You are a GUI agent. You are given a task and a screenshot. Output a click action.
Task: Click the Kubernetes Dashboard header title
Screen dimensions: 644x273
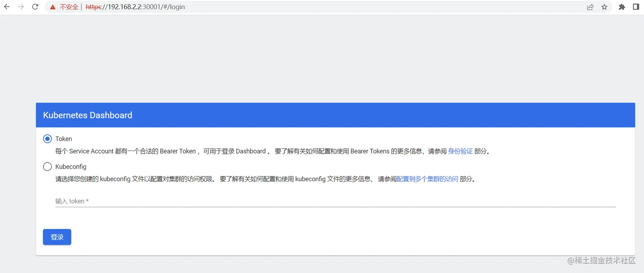88,115
